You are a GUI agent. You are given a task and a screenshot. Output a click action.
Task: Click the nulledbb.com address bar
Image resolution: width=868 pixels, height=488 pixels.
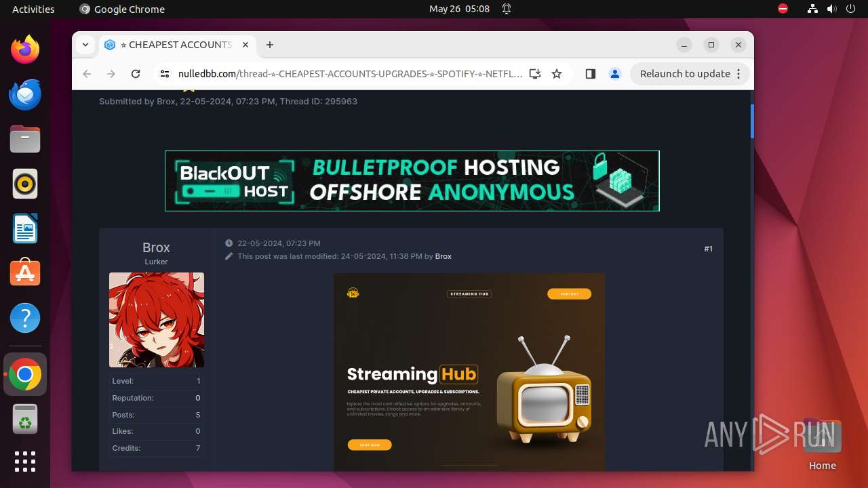coord(350,74)
